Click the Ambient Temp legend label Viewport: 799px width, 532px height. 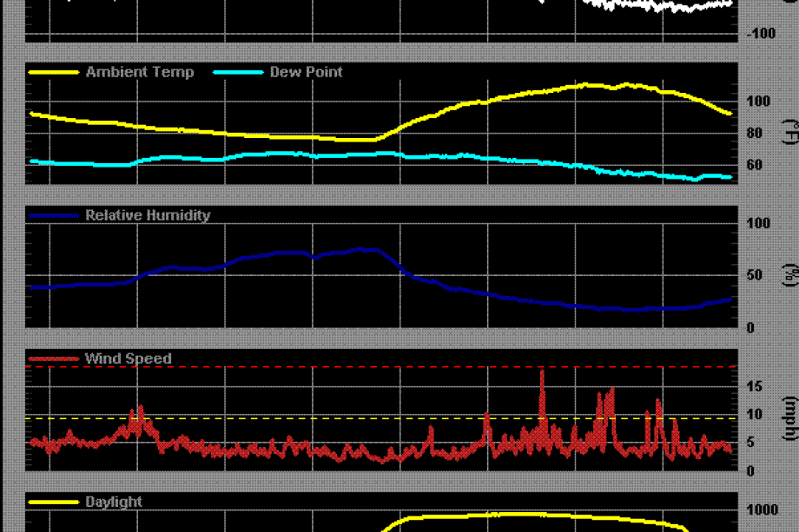coord(140,72)
